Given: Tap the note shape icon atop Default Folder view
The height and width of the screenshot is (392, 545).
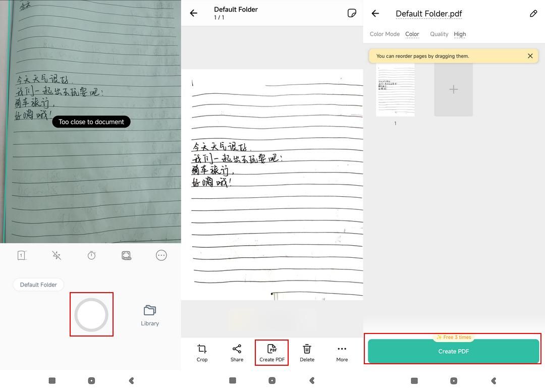Looking at the screenshot, I should [x=352, y=13].
